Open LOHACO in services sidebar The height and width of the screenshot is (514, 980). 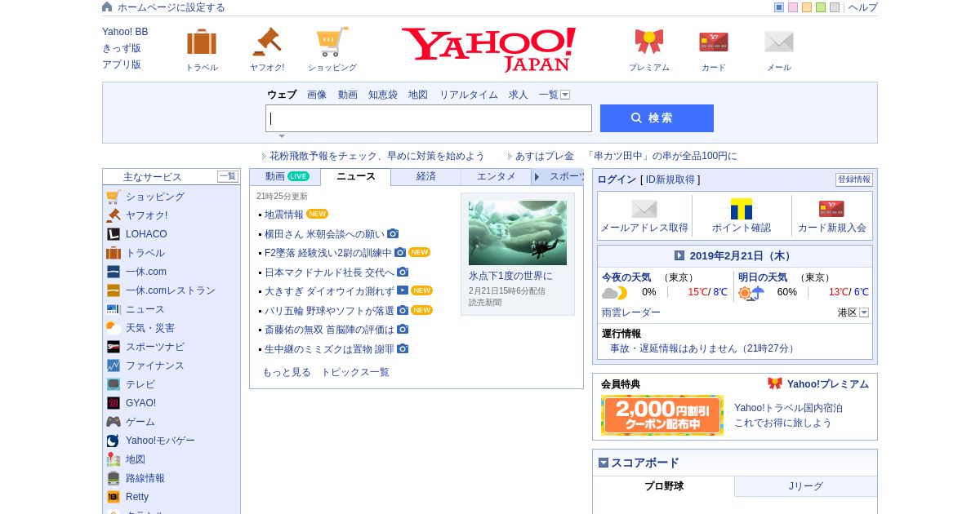[146, 234]
